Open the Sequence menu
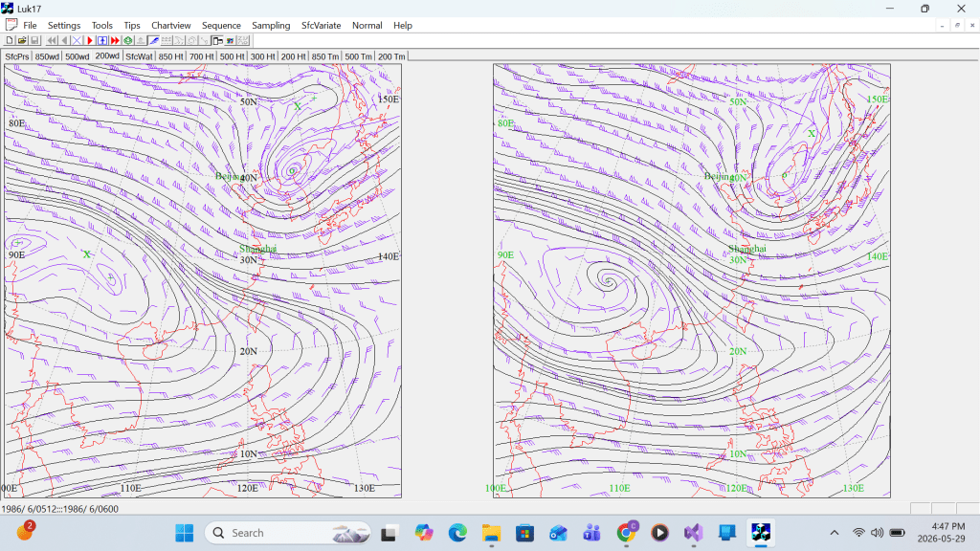The image size is (980, 551). 221,26
